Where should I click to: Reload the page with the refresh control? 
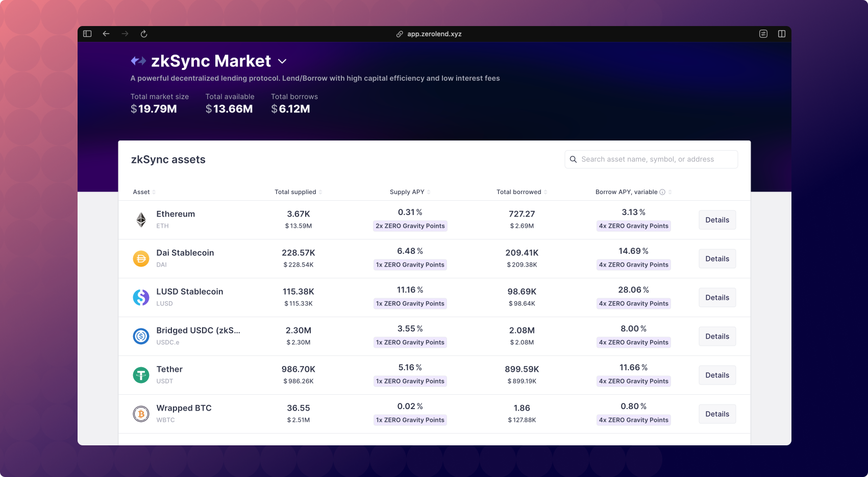143,34
